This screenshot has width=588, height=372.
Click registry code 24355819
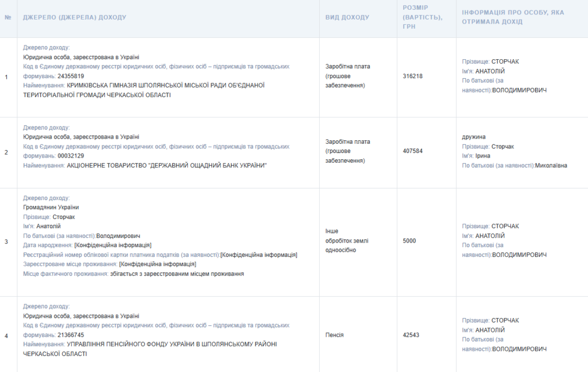pyautogui.click(x=71, y=76)
